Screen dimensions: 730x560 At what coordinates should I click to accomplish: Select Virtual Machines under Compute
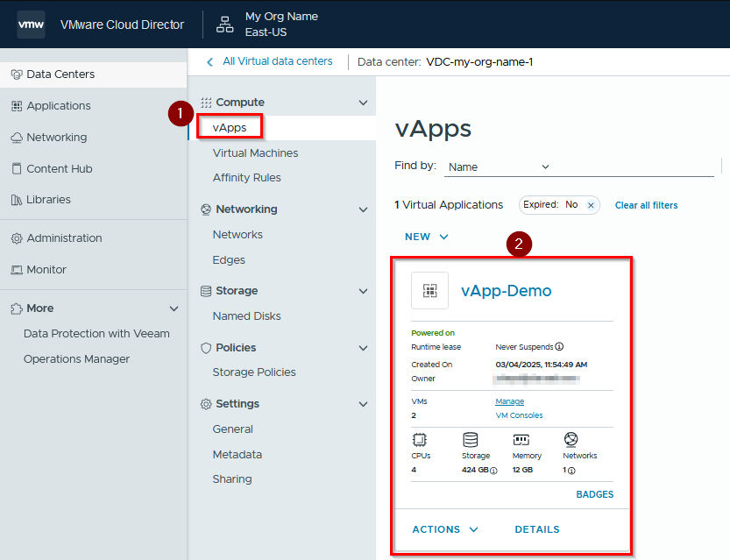point(255,153)
